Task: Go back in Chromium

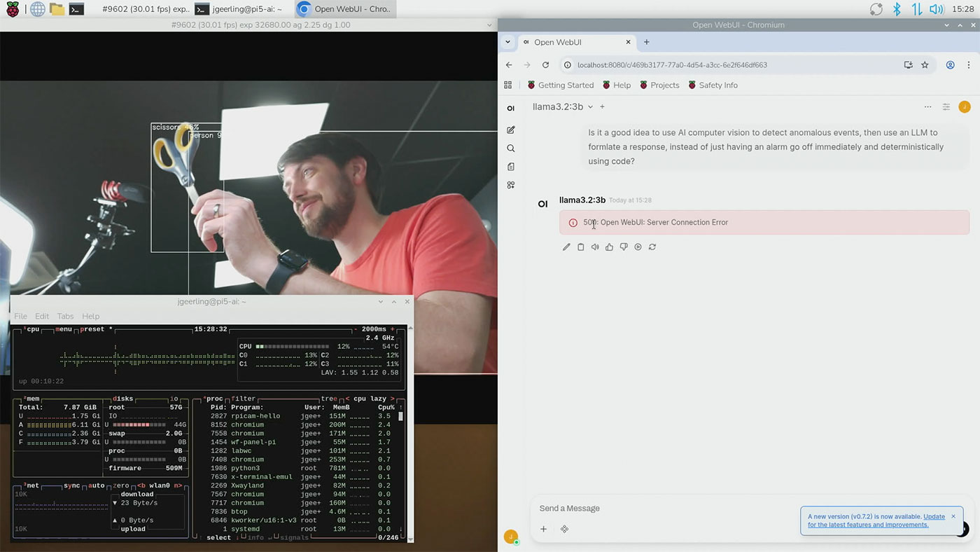Action: point(509,65)
